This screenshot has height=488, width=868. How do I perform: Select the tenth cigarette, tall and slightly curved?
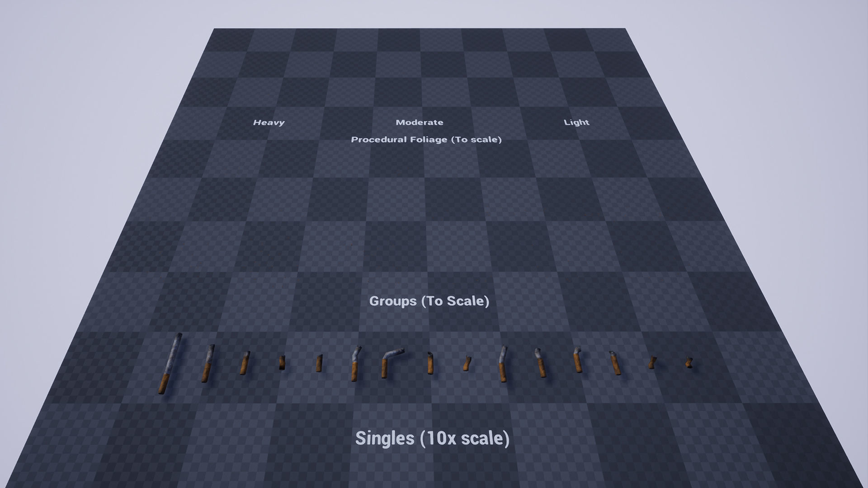click(x=503, y=364)
